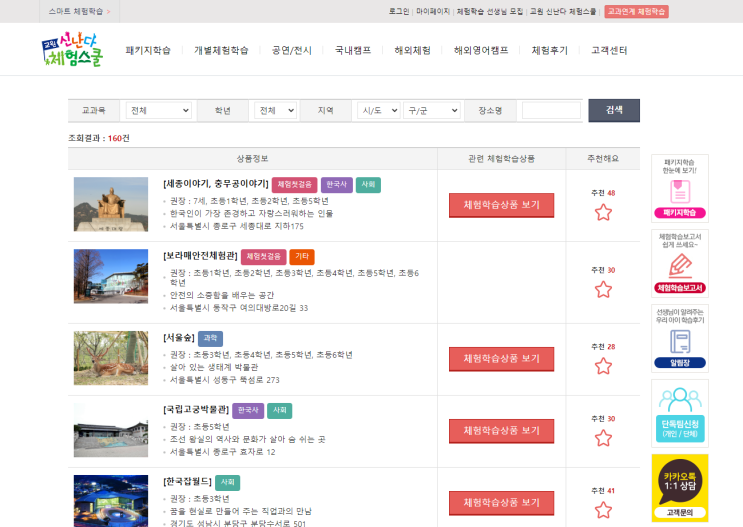Click recommend star for 한국잡월드
Image resolution: width=743 pixels, height=527 pixels.
(603, 510)
